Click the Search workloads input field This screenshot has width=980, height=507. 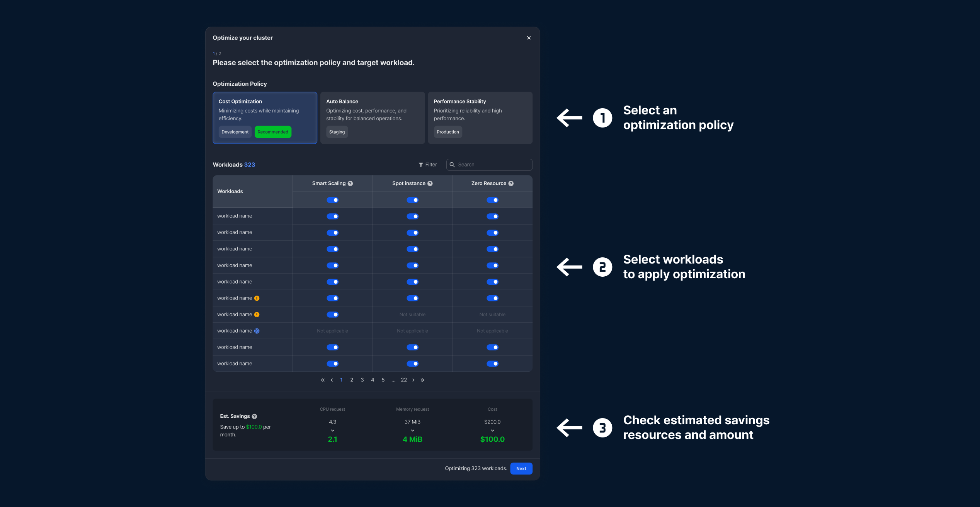pos(493,165)
